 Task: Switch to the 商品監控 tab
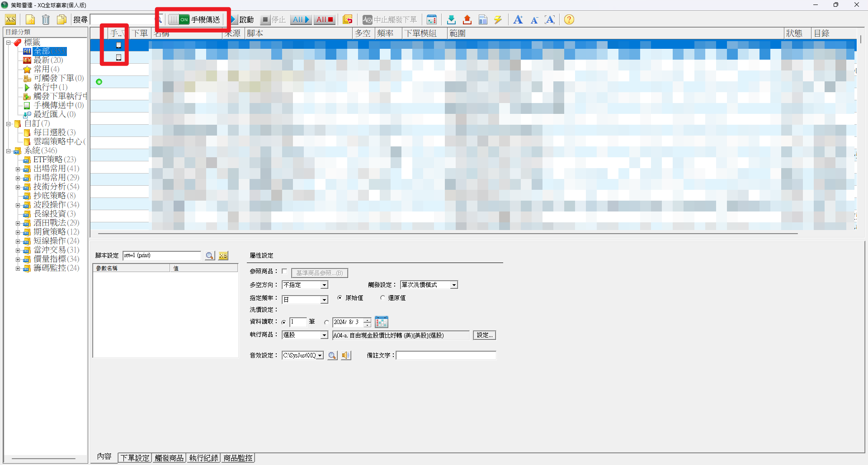coord(238,458)
